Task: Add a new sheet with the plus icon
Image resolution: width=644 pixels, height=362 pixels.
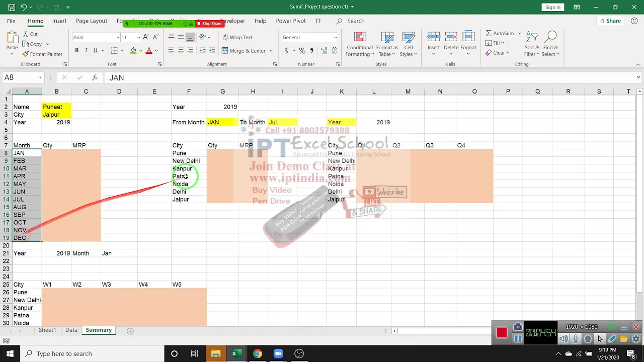Action: click(130, 330)
